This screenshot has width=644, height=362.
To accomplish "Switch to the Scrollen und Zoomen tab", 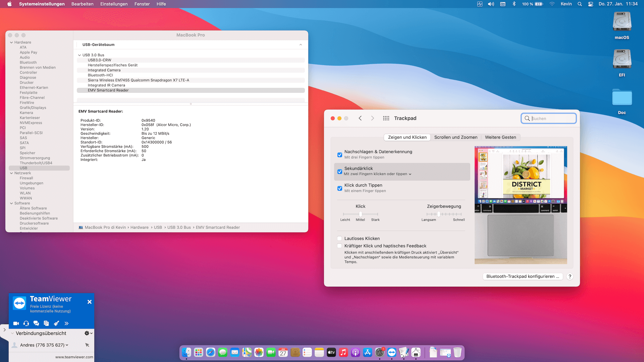I will 455,137.
